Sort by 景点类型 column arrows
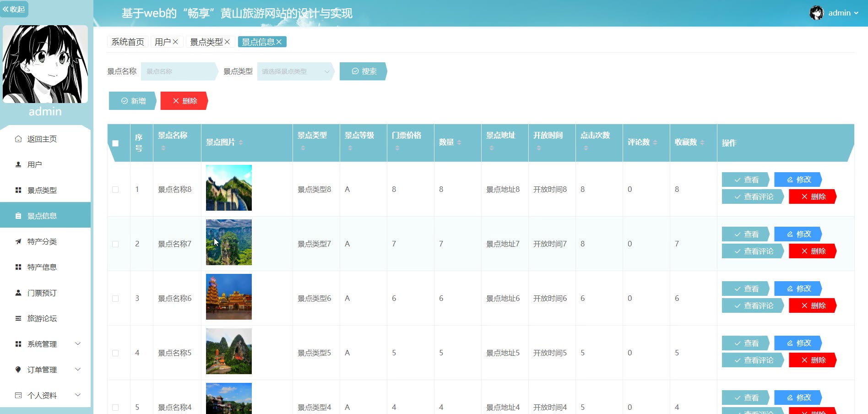 [x=303, y=148]
